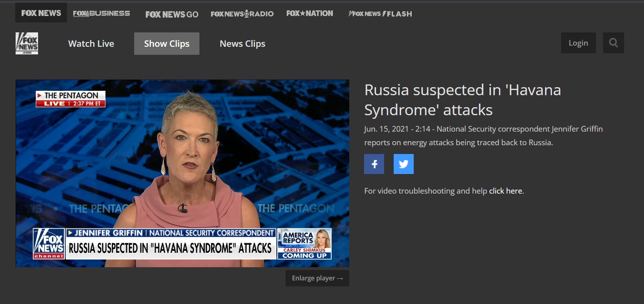Open search with magnifier icon

click(613, 43)
